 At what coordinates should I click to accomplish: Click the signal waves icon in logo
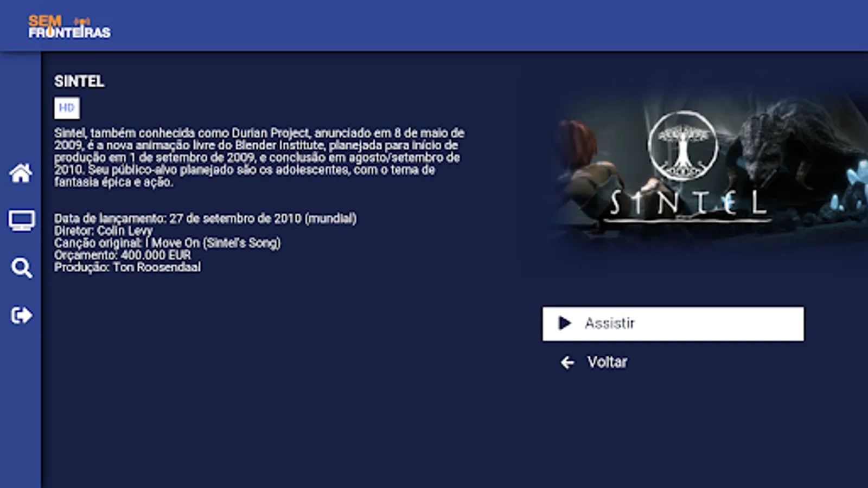82,21
